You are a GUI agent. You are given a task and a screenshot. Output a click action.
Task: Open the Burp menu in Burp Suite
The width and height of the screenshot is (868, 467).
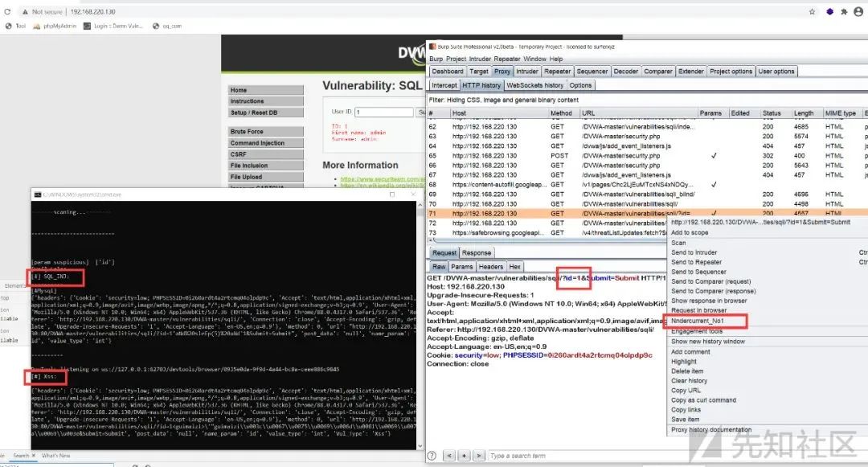click(x=436, y=59)
